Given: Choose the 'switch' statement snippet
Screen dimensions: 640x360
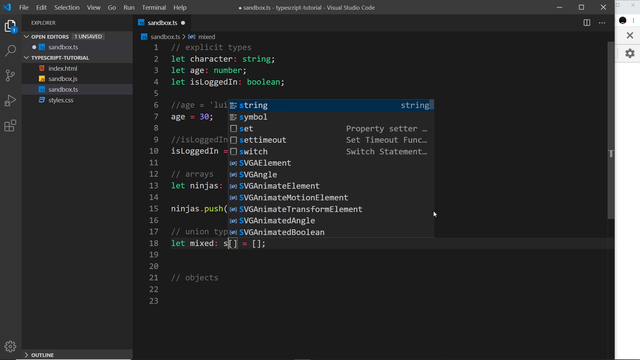Looking at the screenshot, I should tap(331, 151).
